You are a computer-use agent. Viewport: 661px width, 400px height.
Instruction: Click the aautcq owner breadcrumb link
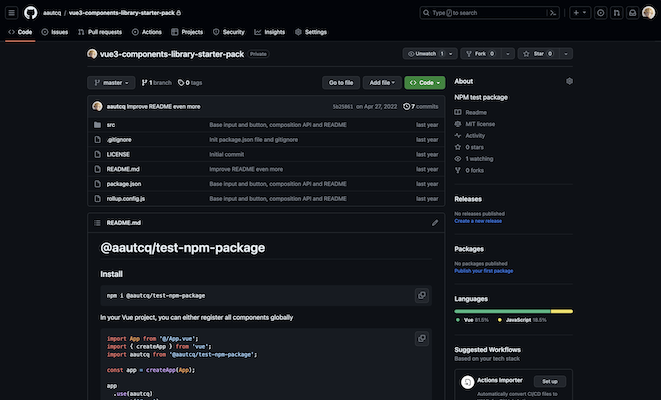pos(52,13)
